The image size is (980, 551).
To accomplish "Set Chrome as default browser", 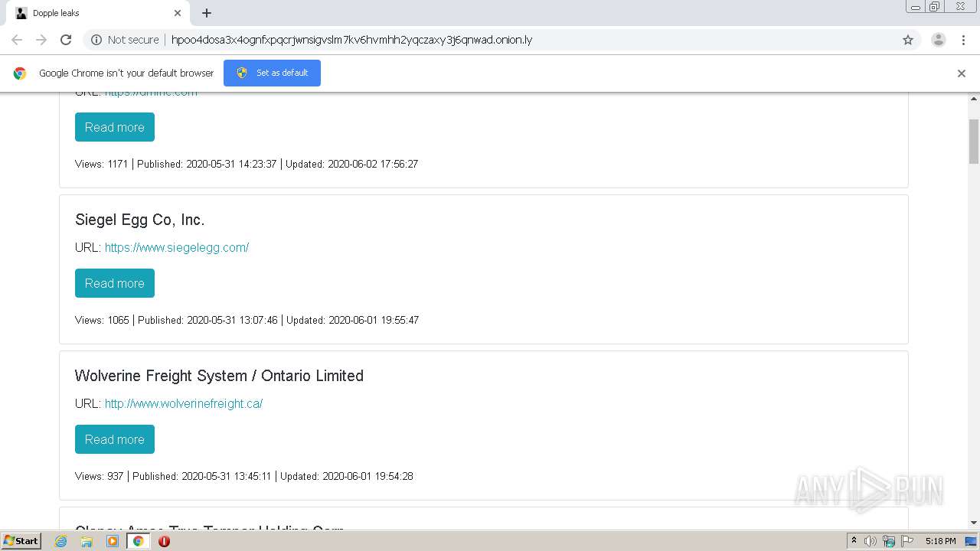I will tap(272, 73).
